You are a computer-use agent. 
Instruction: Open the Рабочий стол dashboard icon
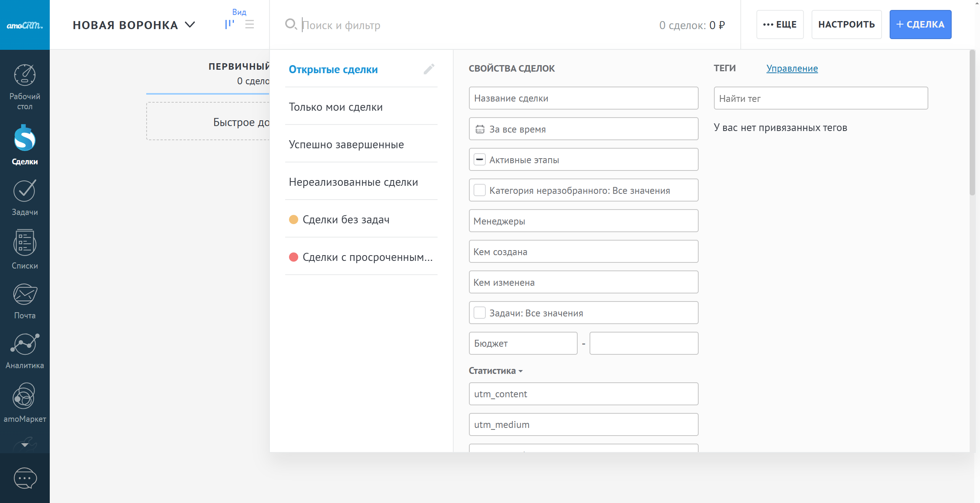click(x=25, y=75)
